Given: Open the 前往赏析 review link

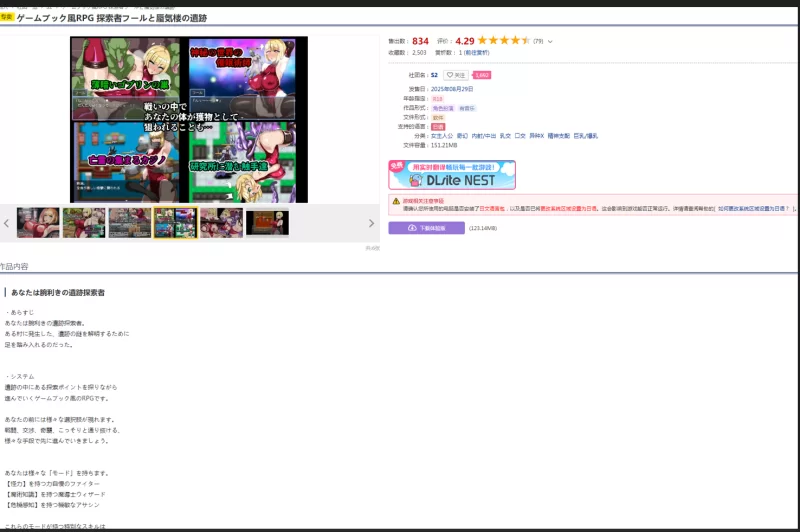Looking at the screenshot, I should pos(477,53).
